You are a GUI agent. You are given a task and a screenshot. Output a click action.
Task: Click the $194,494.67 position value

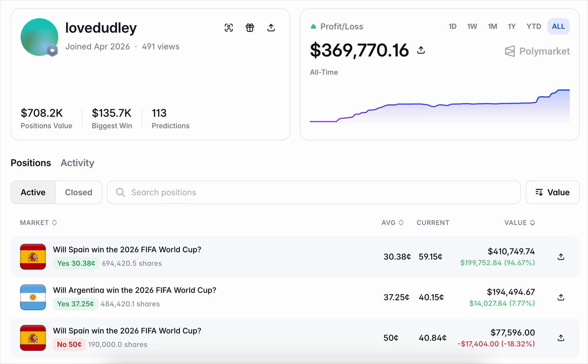pyautogui.click(x=511, y=292)
